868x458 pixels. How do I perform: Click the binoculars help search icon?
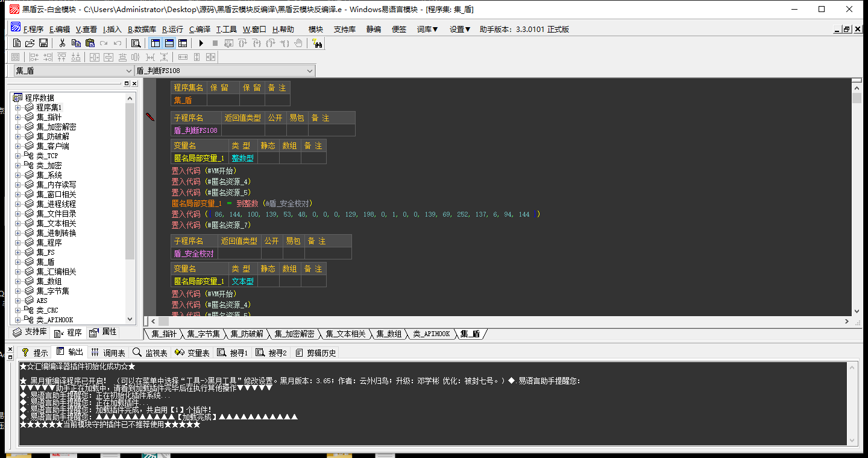click(x=318, y=43)
